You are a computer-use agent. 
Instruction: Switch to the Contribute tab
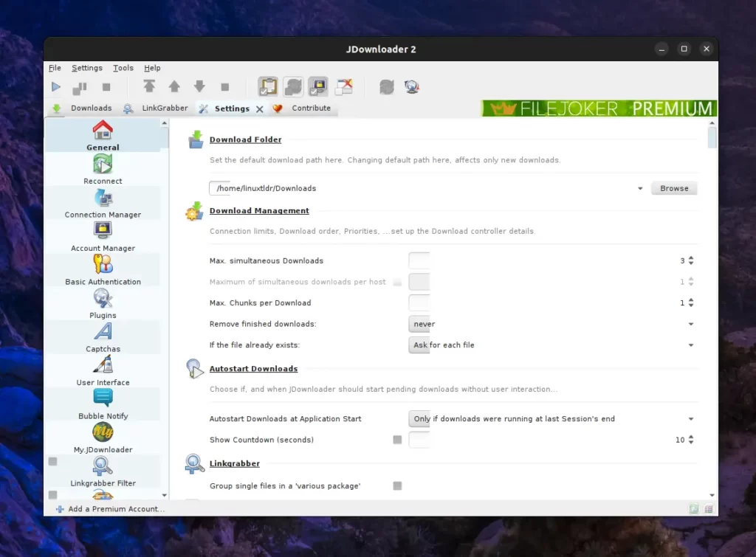(303, 108)
